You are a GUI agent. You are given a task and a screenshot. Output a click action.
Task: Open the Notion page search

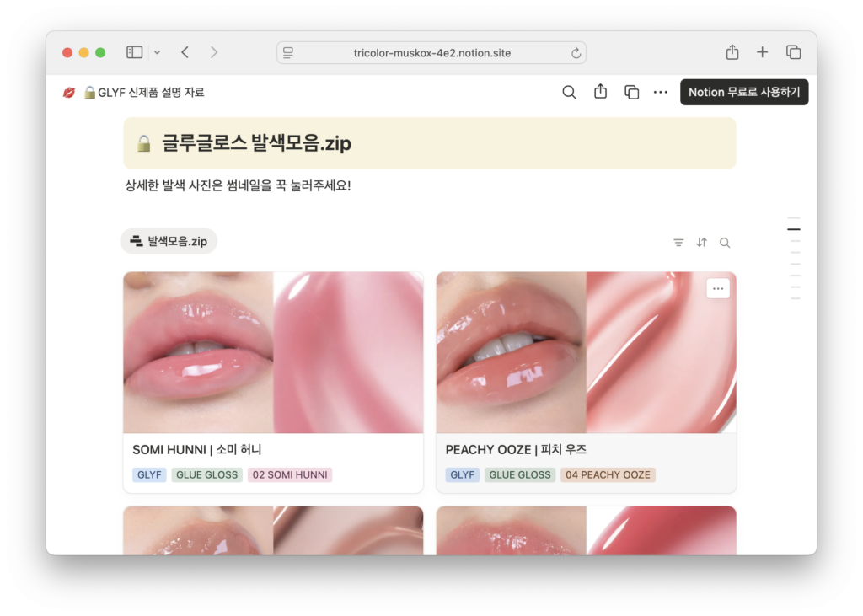(x=569, y=92)
